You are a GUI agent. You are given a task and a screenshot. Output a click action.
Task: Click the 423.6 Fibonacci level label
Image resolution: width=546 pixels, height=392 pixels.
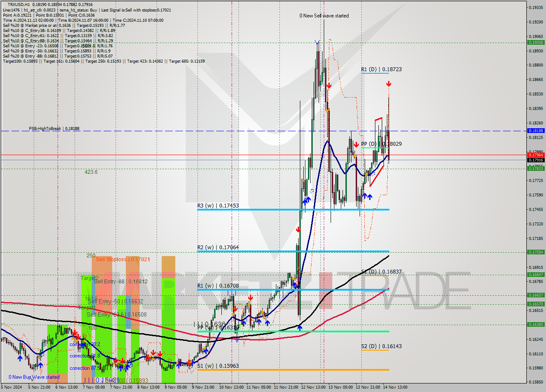pos(91,172)
